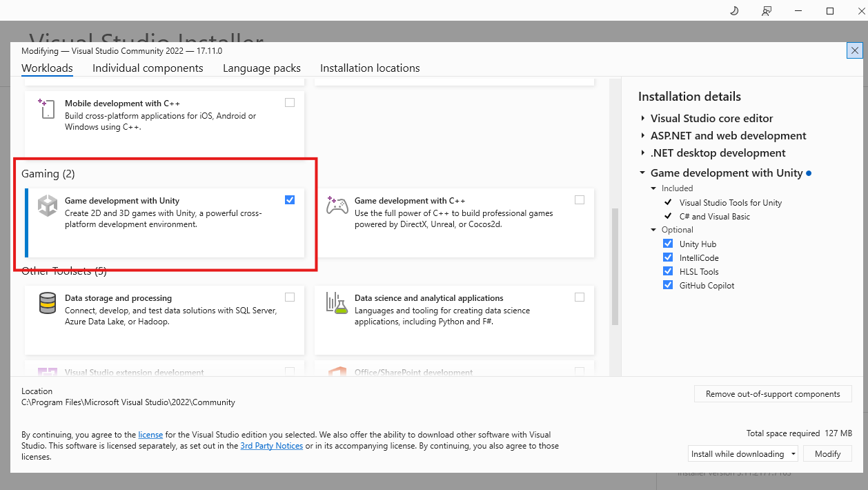The image size is (868, 490).
Task: Click the feedback icon in title bar
Action: [x=767, y=10]
